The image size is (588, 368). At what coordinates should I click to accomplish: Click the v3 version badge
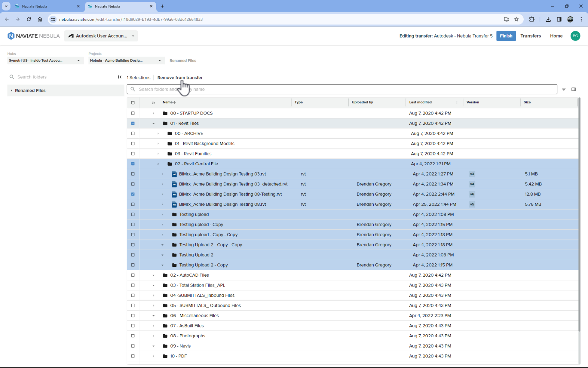click(x=472, y=174)
